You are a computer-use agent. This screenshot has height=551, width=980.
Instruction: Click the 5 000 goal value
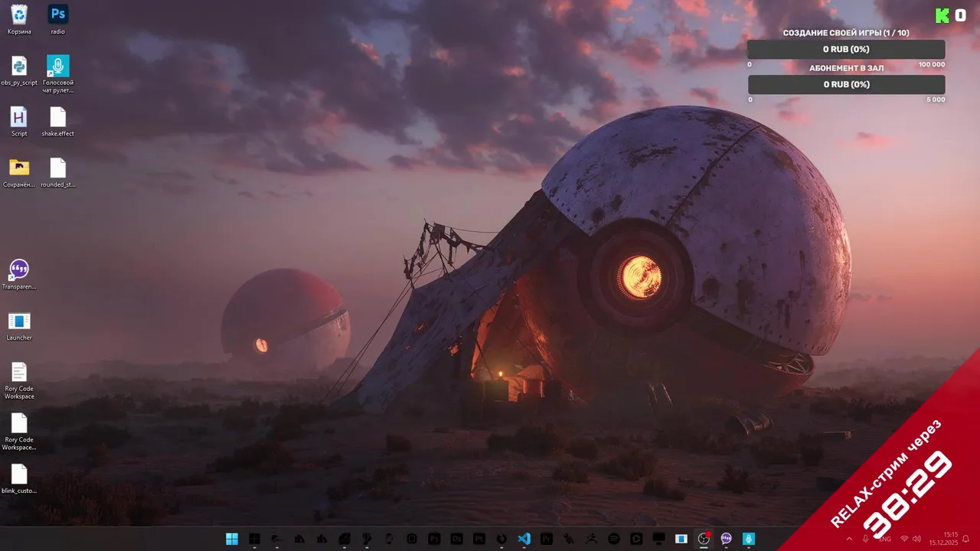(x=936, y=99)
